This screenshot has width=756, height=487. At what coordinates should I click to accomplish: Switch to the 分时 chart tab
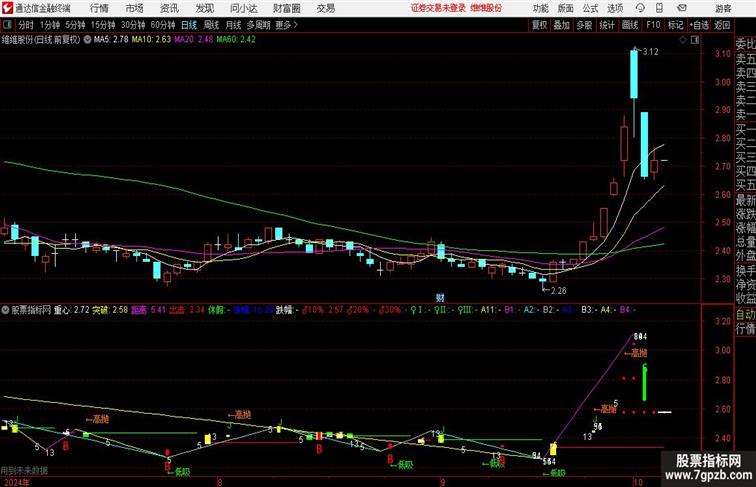pyautogui.click(x=26, y=25)
